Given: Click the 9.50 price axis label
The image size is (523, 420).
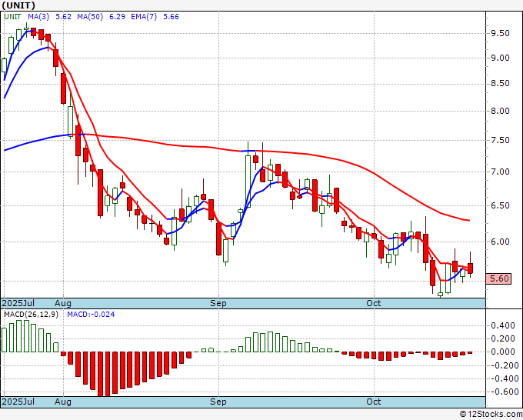Looking at the screenshot, I should [x=501, y=33].
